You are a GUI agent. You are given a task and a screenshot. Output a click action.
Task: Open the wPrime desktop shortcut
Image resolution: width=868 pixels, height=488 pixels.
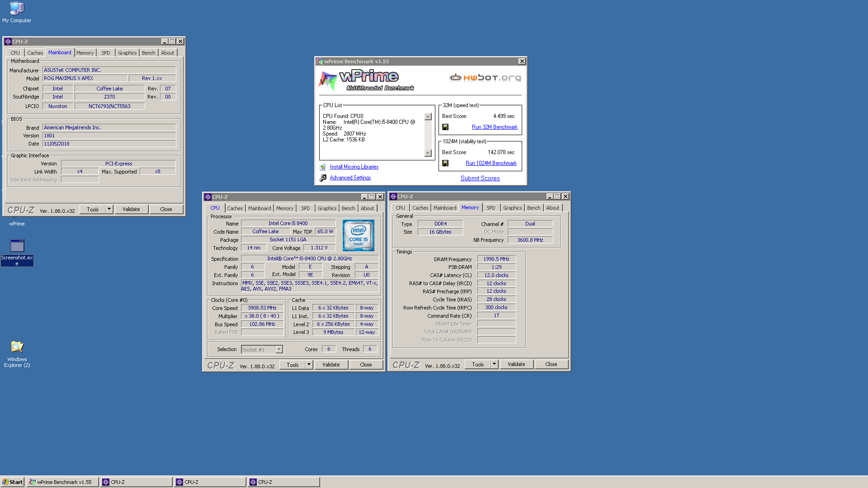(x=17, y=224)
